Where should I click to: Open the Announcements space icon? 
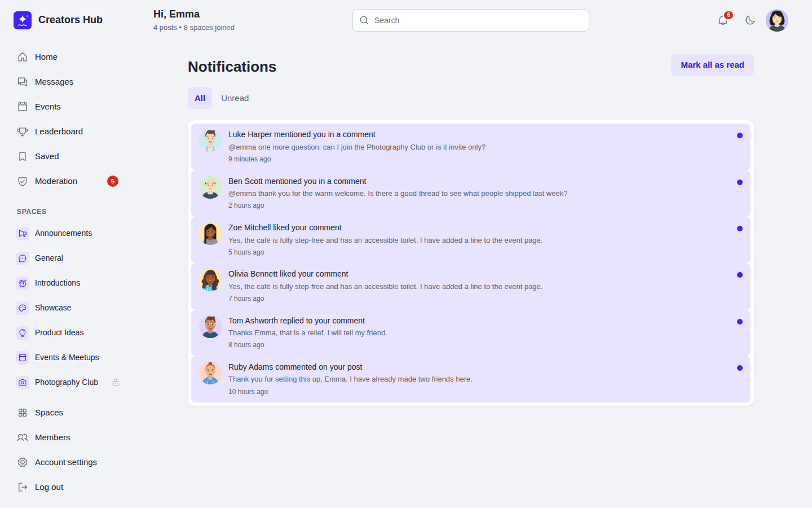pos(23,233)
